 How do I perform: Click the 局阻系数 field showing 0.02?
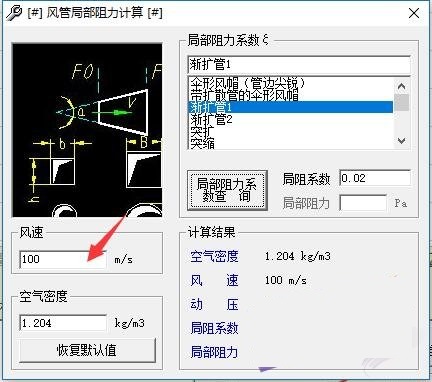[375, 178]
